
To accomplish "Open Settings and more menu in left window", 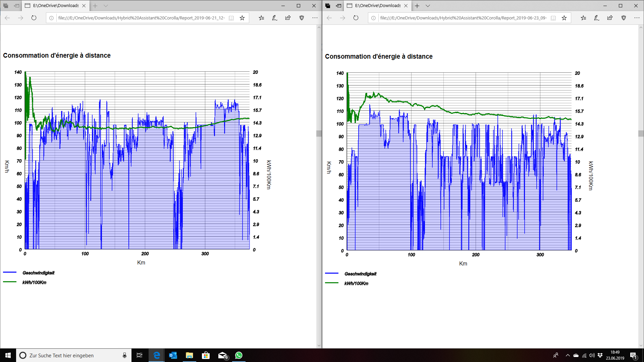I will (315, 18).
